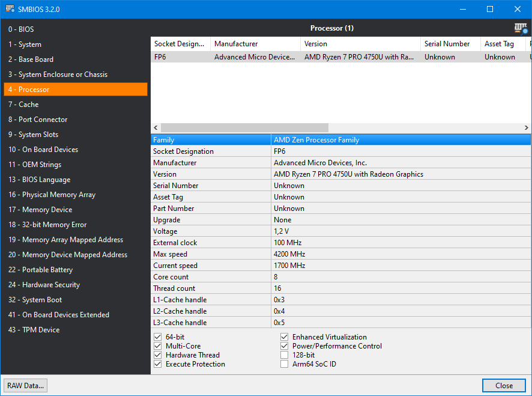The width and height of the screenshot is (532, 396).
Task: Open 41 - On Board Devices Extended
Action: pos(76,315)
